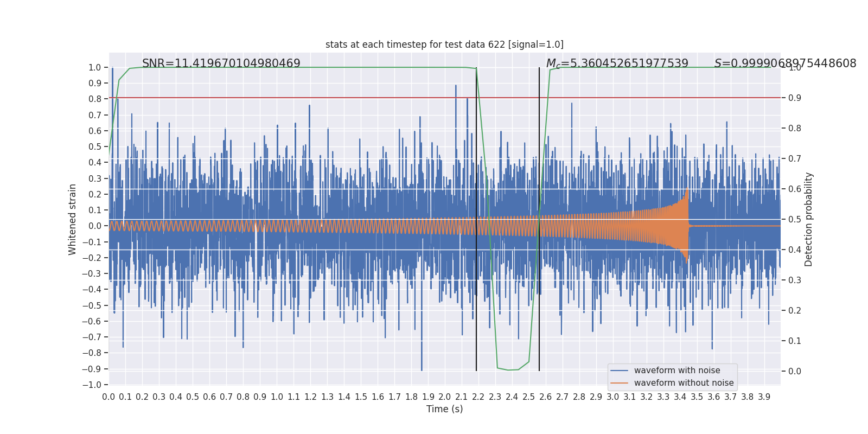This screenshot has height=434, width=868.
Task: Click the 0.3 tick on detection probability axis
Action: click(x=795, y=280)
